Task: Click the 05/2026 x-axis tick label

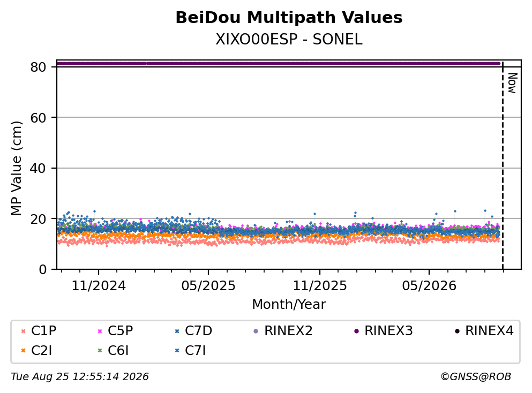Action: (x=429, y=286)
